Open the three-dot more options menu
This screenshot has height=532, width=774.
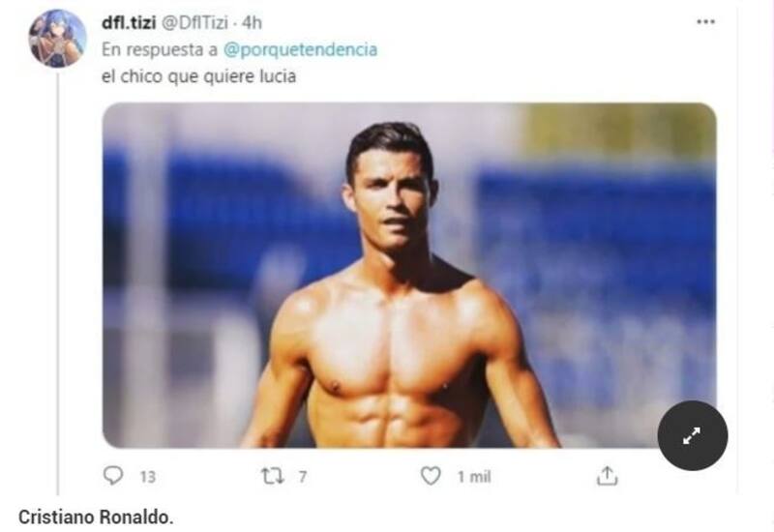point(705,21)
